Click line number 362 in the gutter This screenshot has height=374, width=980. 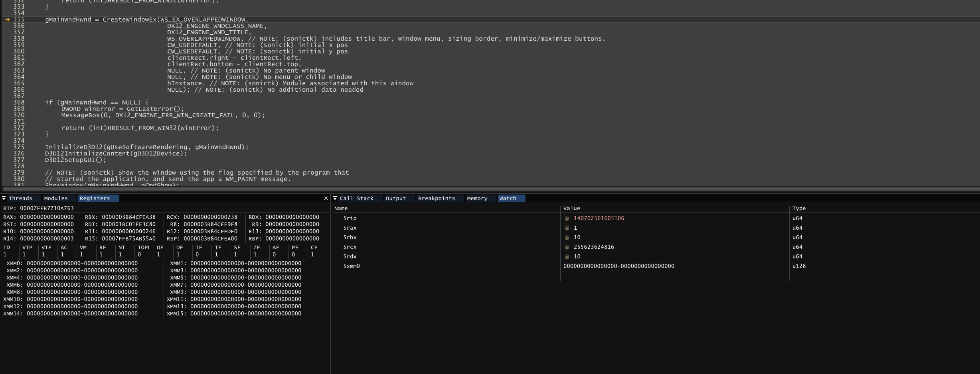pos(19,64)
